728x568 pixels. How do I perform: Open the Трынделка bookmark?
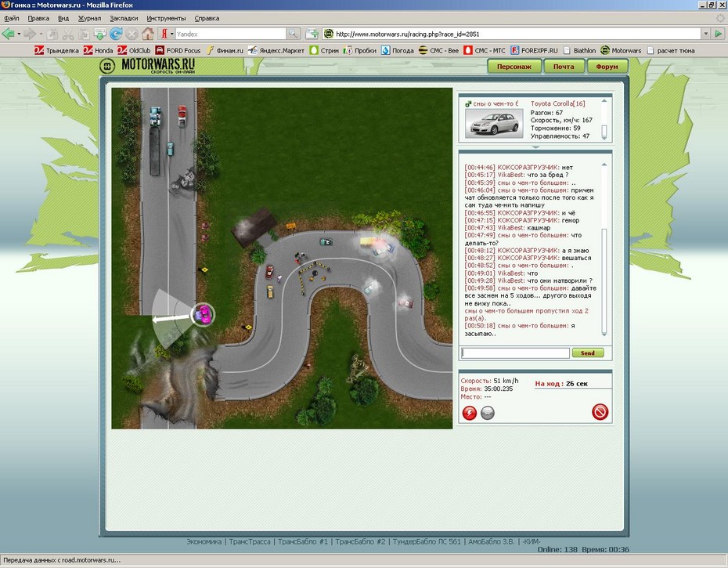tap(56, 51)
